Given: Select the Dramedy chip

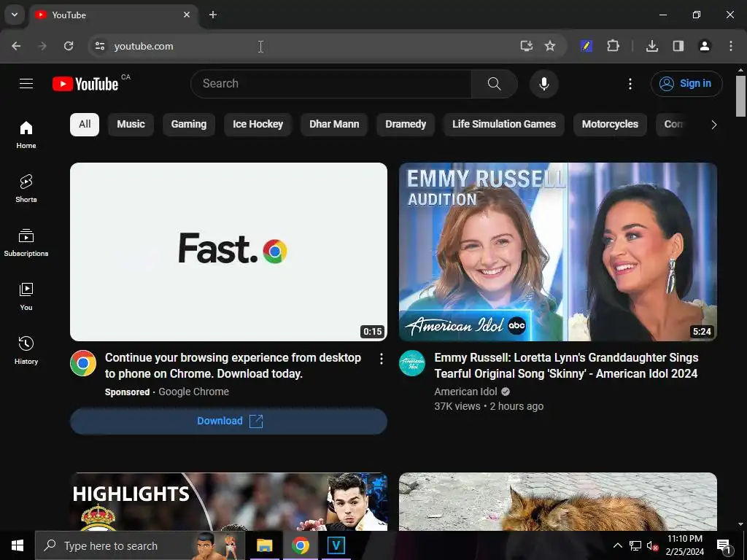Looking at the screenshot, I should (x=406, y=124).
